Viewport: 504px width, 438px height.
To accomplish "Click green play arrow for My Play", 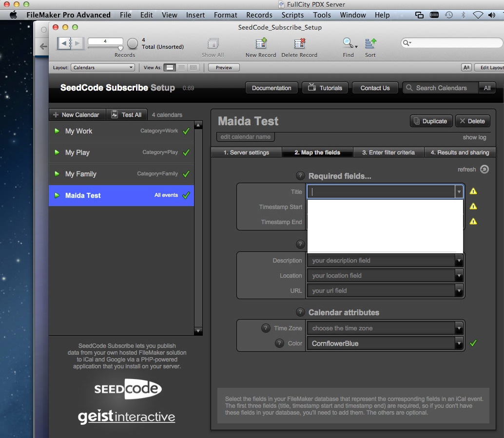I will (57, 152).
